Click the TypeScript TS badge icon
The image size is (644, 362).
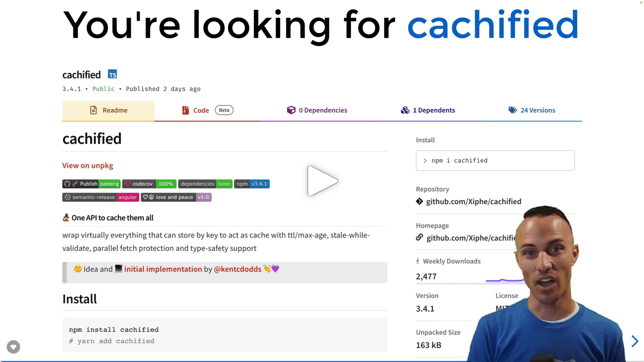pos(112,74)
